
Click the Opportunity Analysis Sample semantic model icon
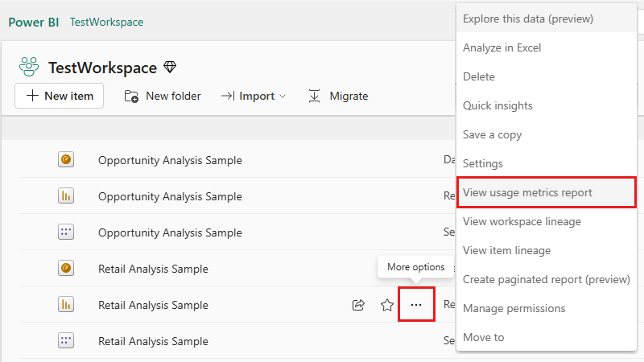pos(66,232)
